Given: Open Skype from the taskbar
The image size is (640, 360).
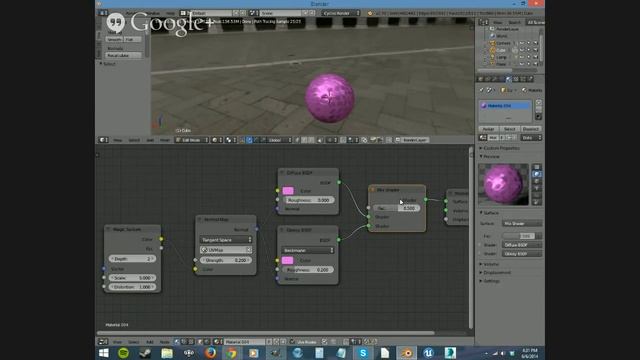Looking at the screenshot, I should [363, 353].
